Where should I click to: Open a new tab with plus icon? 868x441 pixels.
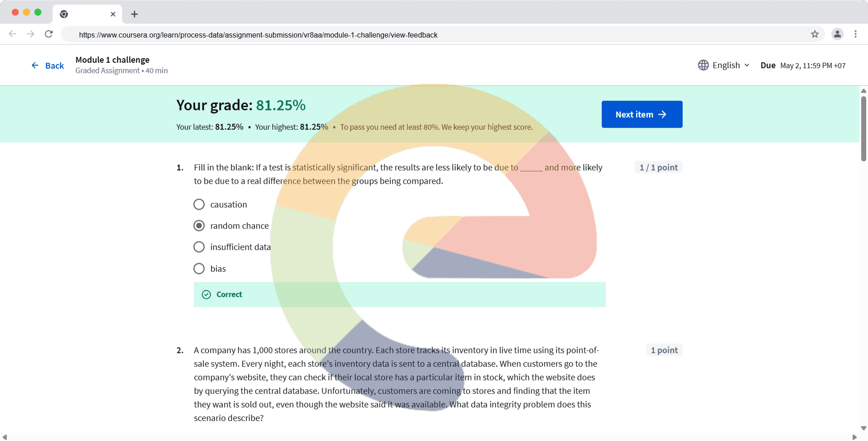(134, 14)
